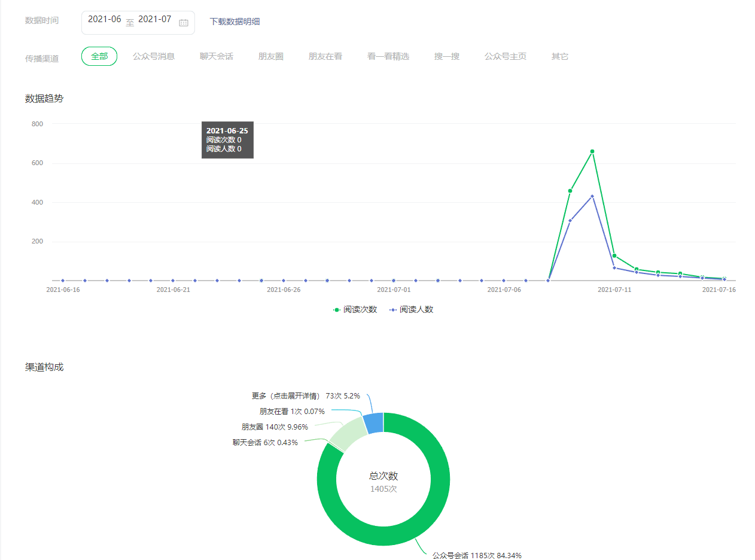Open the date range picker 2021-06 至 2021-07
Screen dimensions: 755x560
click(130, 22)
